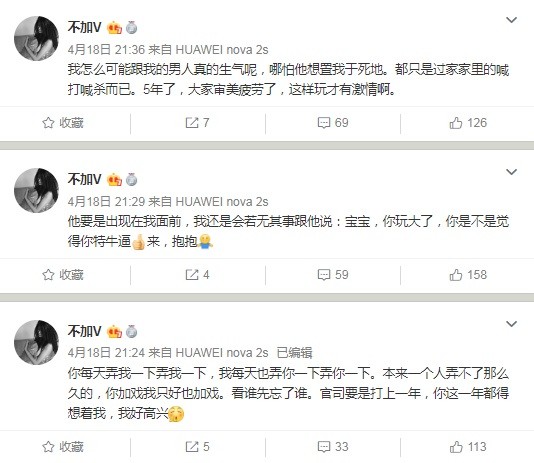Open comments on the post with 59 comments

[x=333, y=275]
